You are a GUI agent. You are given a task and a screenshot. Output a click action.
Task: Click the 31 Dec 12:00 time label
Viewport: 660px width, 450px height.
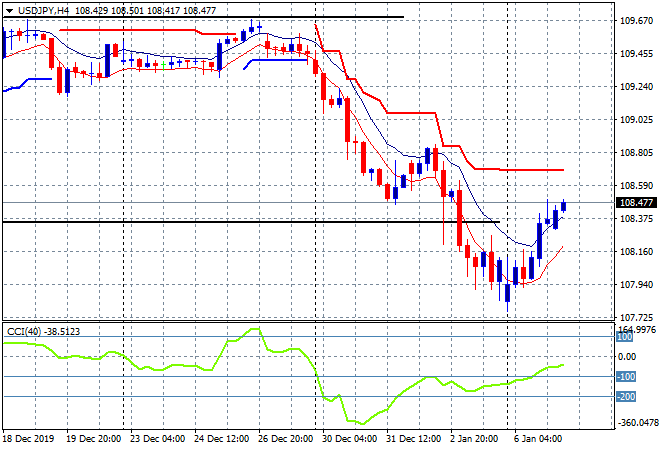point(413,439)
